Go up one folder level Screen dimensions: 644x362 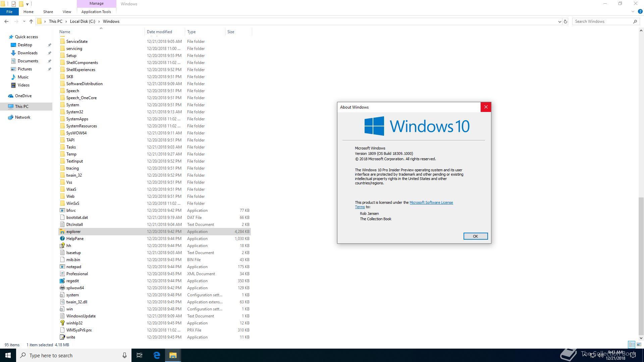click(x=31, y=21)
